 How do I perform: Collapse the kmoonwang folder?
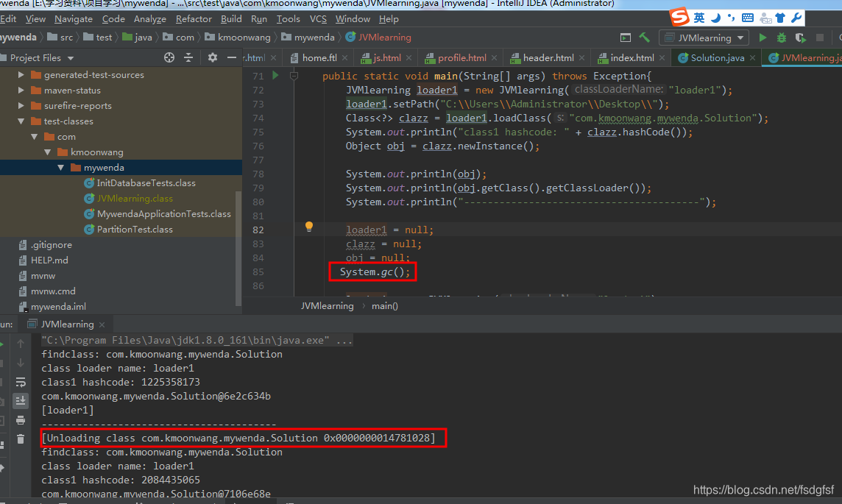tap(47, 152)
